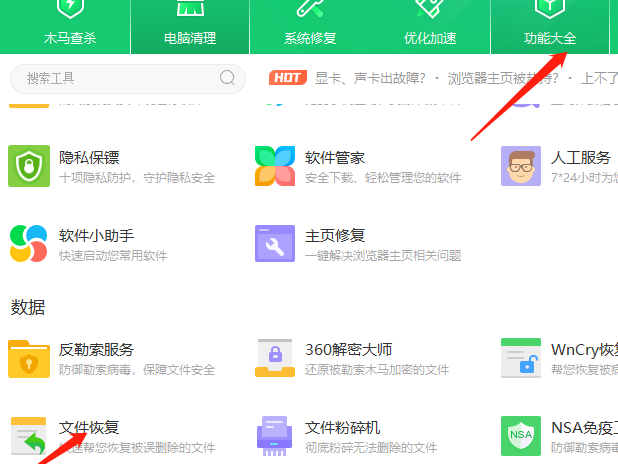Image resolution: width=618 pixels, height=464 pixels.
Task: Click the 文件恢复 title
Action: point(89,428)
